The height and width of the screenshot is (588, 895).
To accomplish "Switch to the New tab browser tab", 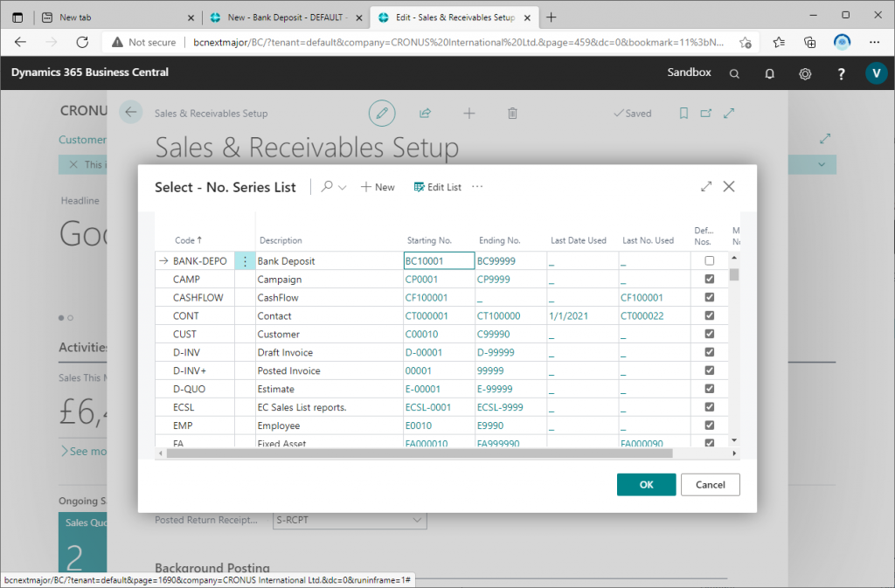I will tap(118, 17).
